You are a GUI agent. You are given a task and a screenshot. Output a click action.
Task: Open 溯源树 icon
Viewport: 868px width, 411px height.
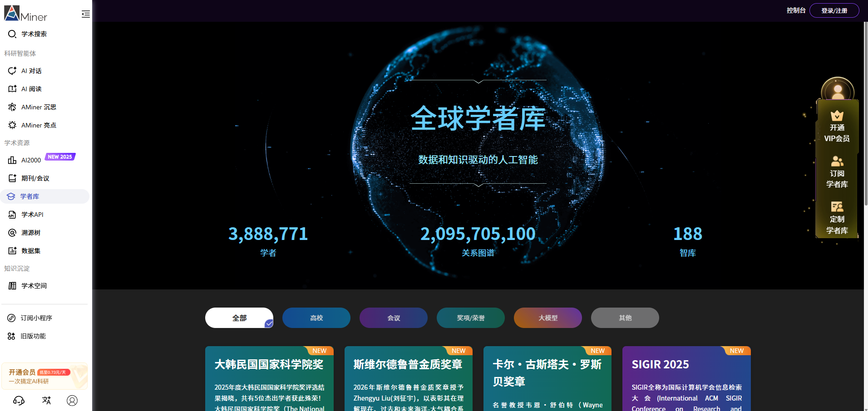click(12, 233)
